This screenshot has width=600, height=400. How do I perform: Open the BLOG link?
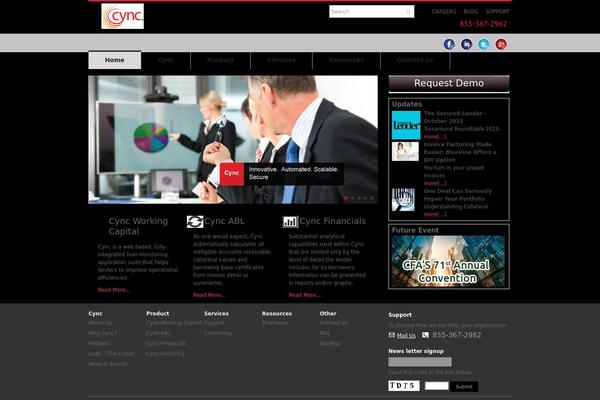tap(471, 11)
